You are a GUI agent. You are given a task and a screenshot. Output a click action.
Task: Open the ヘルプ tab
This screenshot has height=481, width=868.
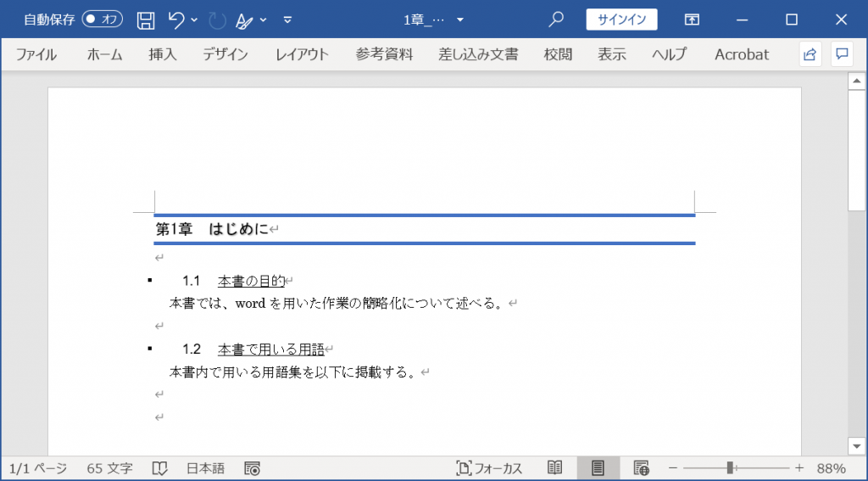click(x=670, y=54)
